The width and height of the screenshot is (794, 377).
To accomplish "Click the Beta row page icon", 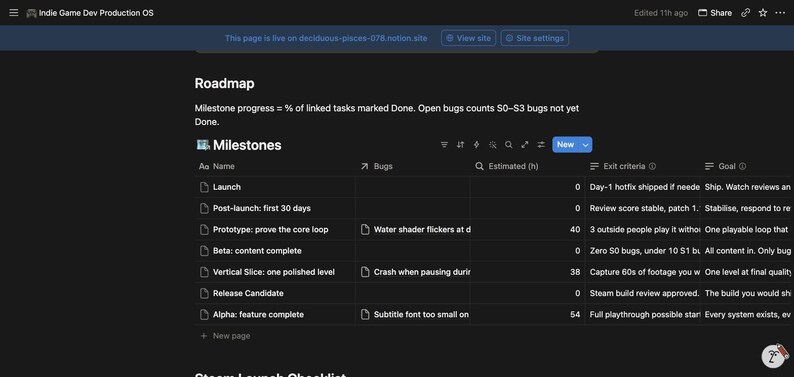I will [204, 251].
